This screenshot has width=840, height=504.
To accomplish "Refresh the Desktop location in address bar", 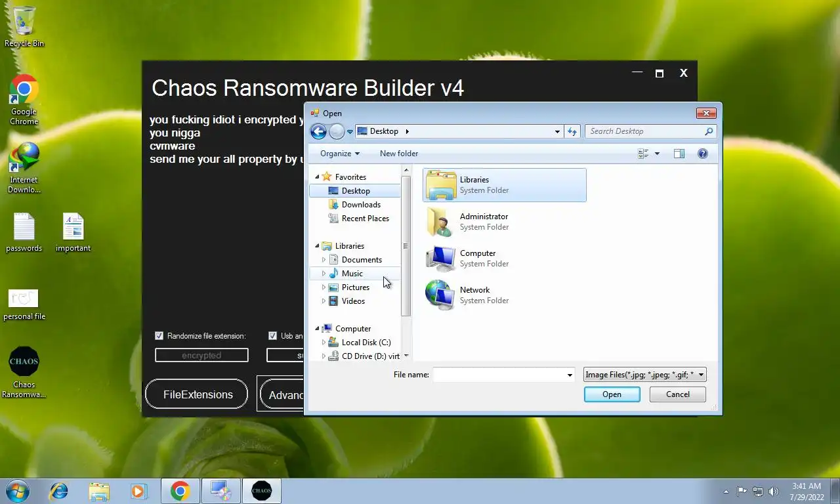I will (x=572, y=131).
